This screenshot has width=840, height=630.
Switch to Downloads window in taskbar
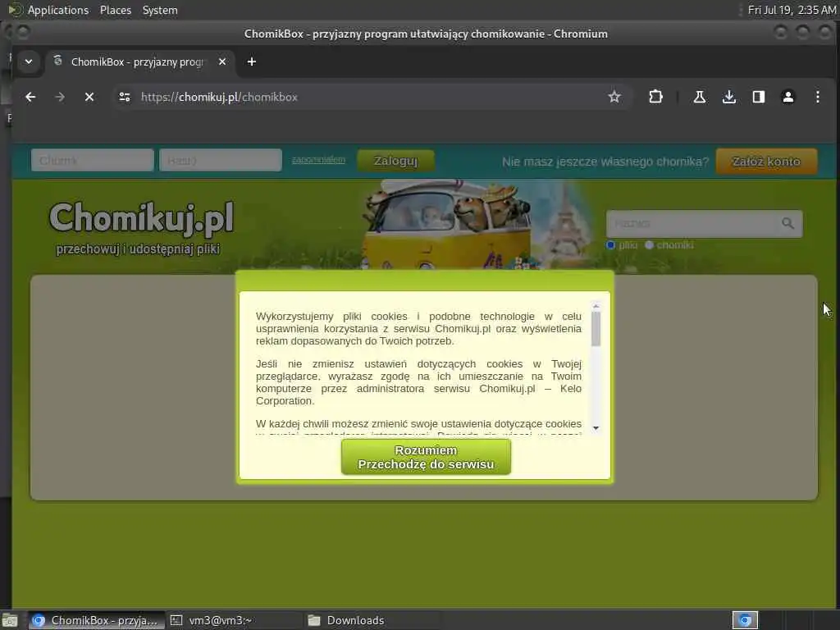pyautogui.click(x=372, y=620)
